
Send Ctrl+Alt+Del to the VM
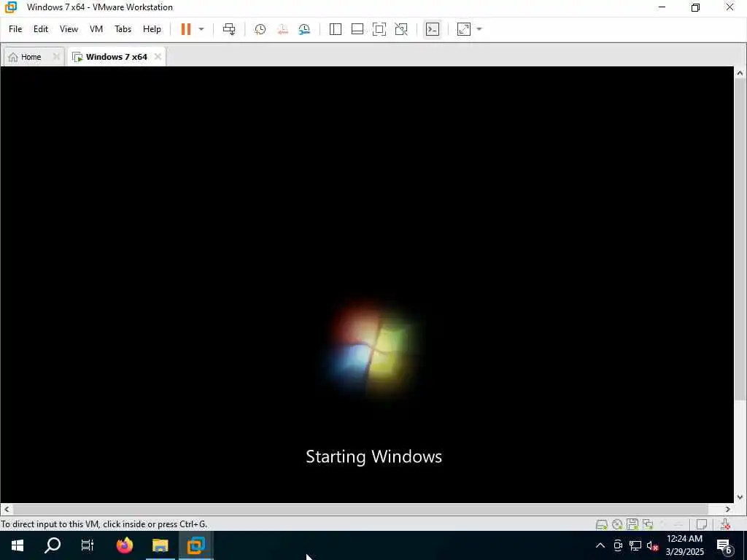click(229, 29)
